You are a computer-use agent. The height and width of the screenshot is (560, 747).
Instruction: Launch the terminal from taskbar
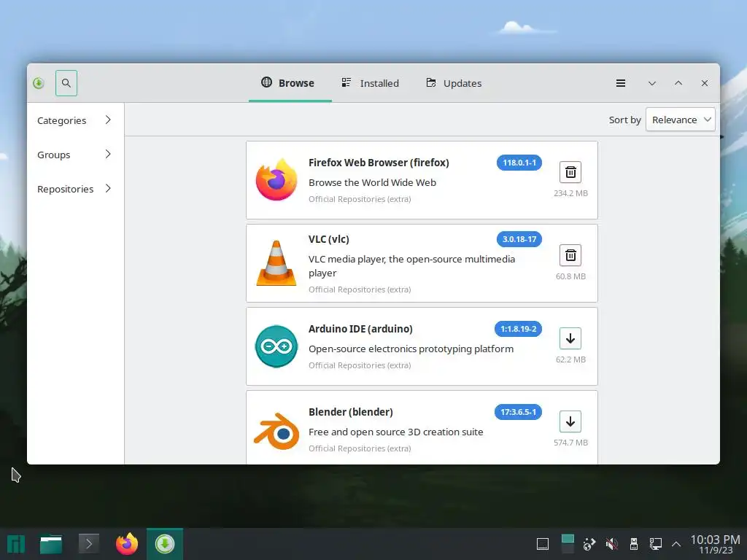88,544
